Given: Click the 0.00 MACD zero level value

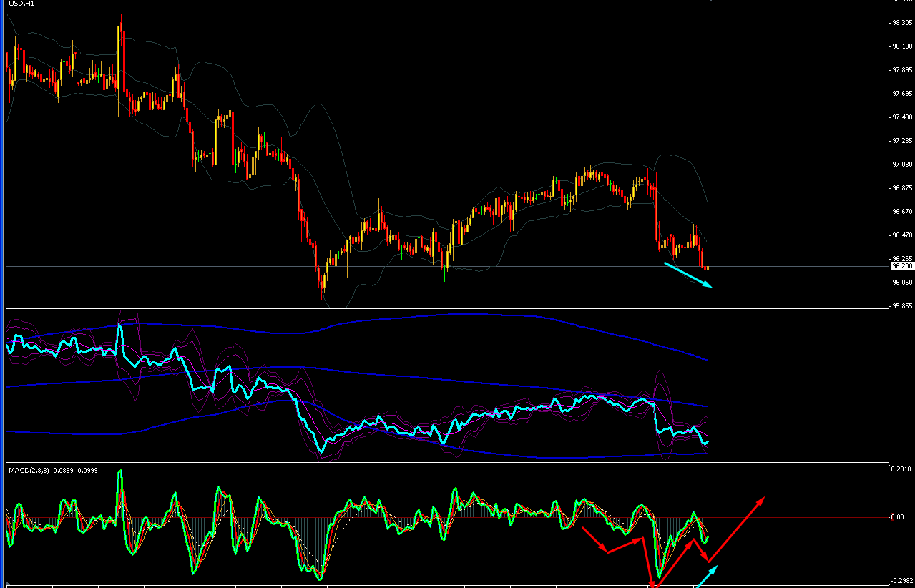Looking at the screenshot, I should pyautogui.click(x=897, y=517).
